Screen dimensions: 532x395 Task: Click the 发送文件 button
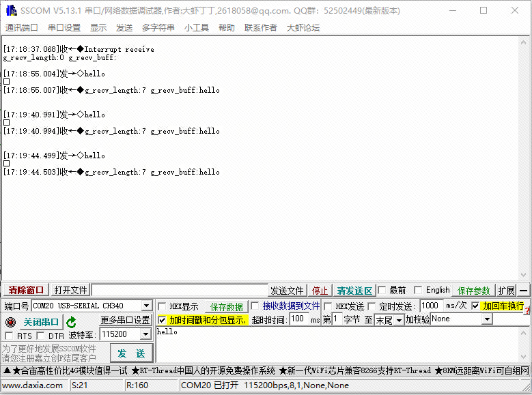[287, 291]
